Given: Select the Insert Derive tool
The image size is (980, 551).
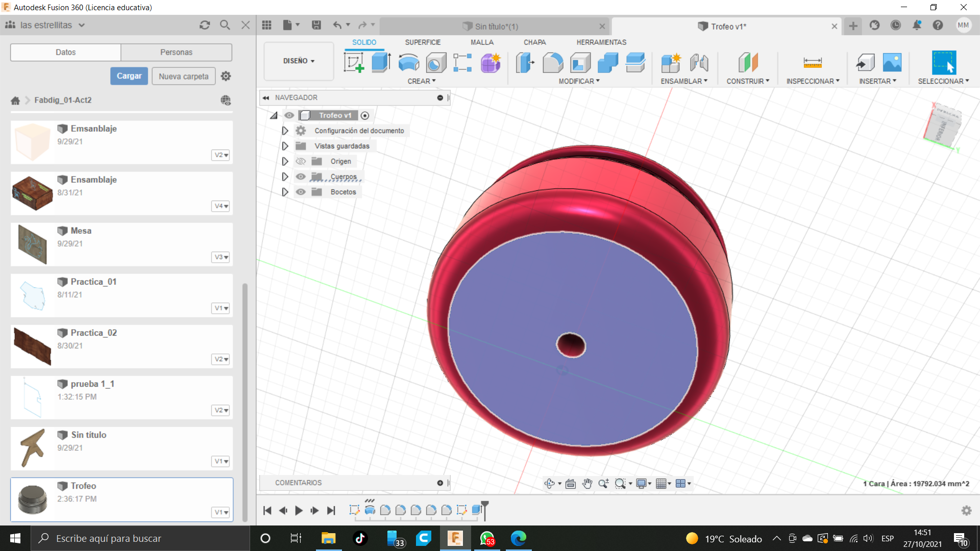Looking at the screenshot, I should pos(865,63).
